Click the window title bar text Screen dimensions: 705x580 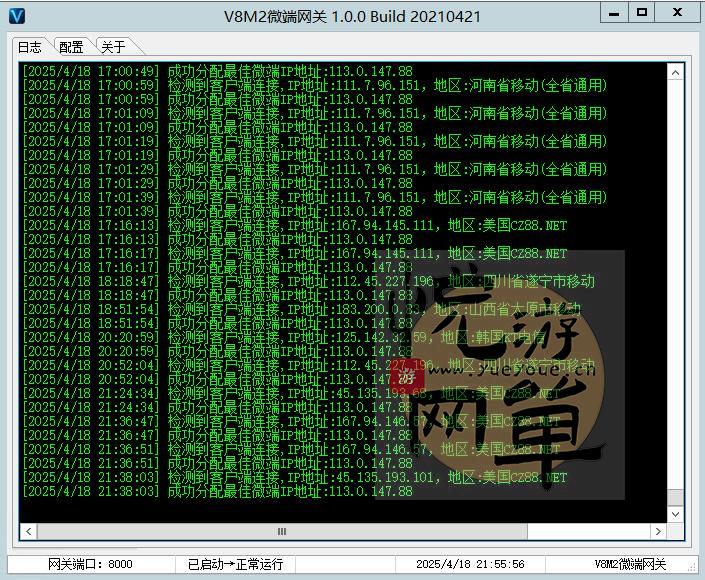(x=352, y=14)
